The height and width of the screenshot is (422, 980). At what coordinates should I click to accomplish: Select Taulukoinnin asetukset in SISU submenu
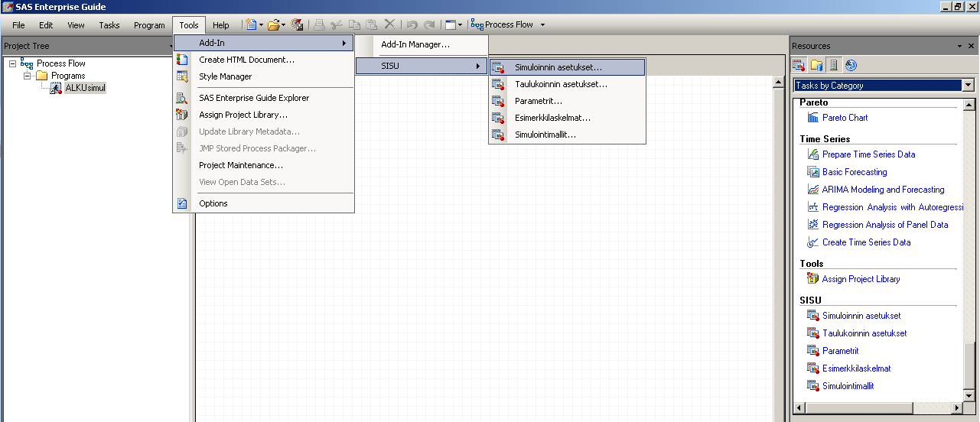[567, 84]
